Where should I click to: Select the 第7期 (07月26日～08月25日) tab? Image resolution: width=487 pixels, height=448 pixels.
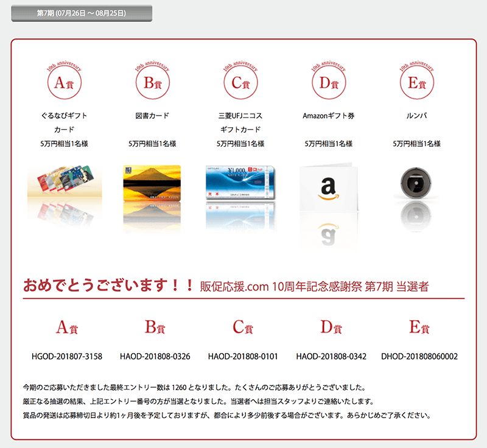(82, 13)
